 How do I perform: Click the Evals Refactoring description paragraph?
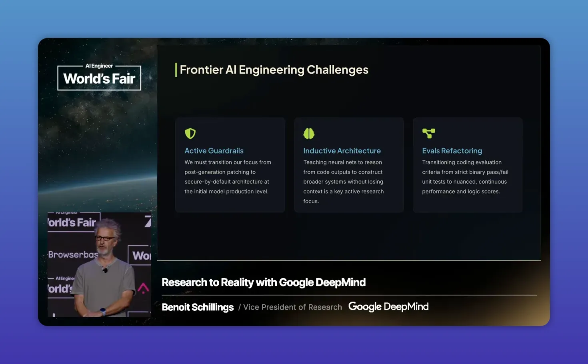coord(465,177)
